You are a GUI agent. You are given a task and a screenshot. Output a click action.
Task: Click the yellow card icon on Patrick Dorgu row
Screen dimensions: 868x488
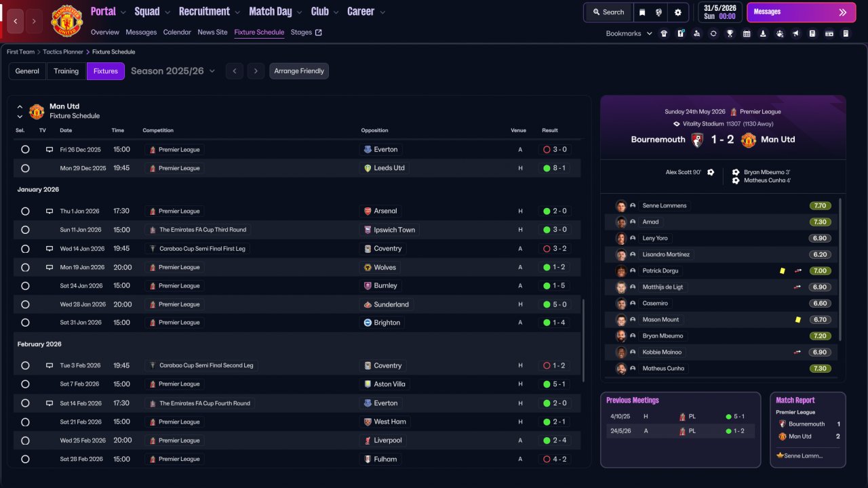(x=782, y=270)
